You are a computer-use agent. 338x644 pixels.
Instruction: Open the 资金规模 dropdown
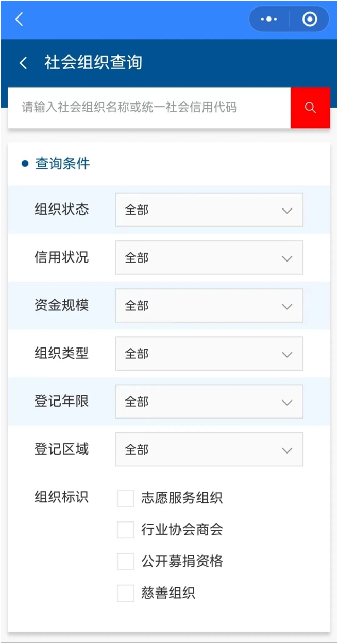pyautogui.click(x=209, y=306)
